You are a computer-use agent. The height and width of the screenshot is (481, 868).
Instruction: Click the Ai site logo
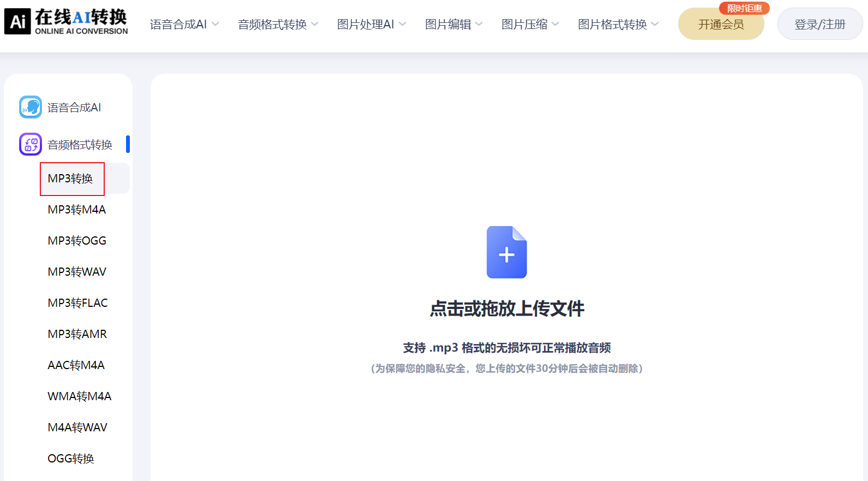tap(17, 22)
